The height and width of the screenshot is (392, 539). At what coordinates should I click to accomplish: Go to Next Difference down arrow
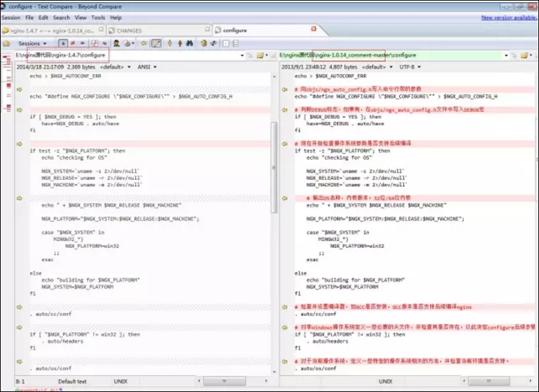170,43
